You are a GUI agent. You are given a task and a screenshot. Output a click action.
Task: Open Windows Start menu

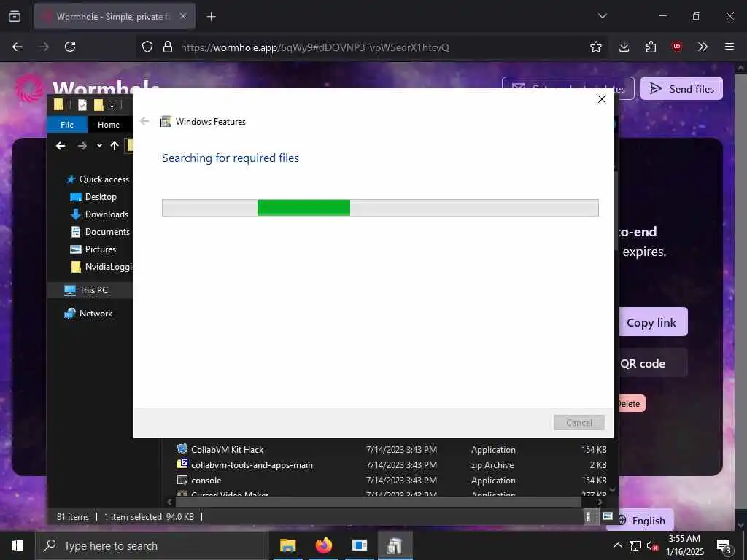pyautogui.click(x=18, y=545)
